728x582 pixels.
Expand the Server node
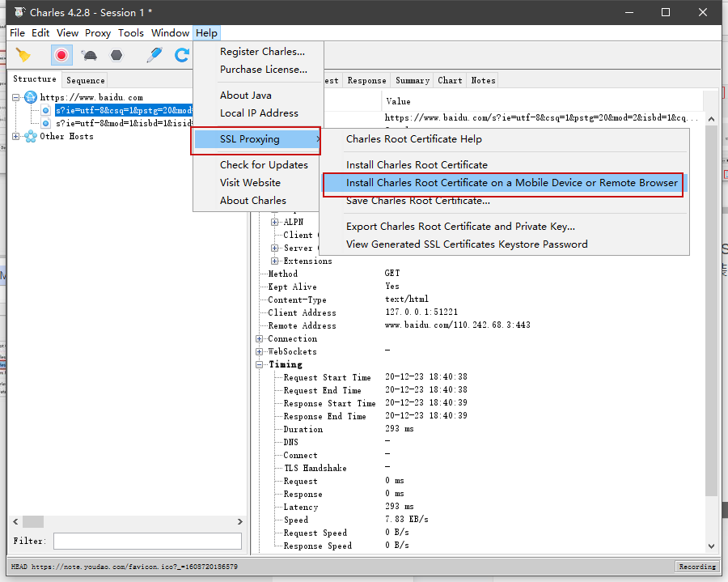click(274, 248)
